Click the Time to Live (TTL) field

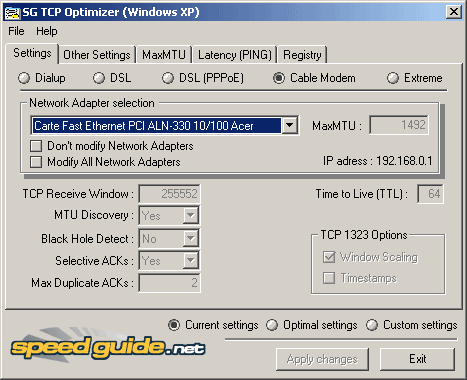pyautogui.click(x=430, y=194)
